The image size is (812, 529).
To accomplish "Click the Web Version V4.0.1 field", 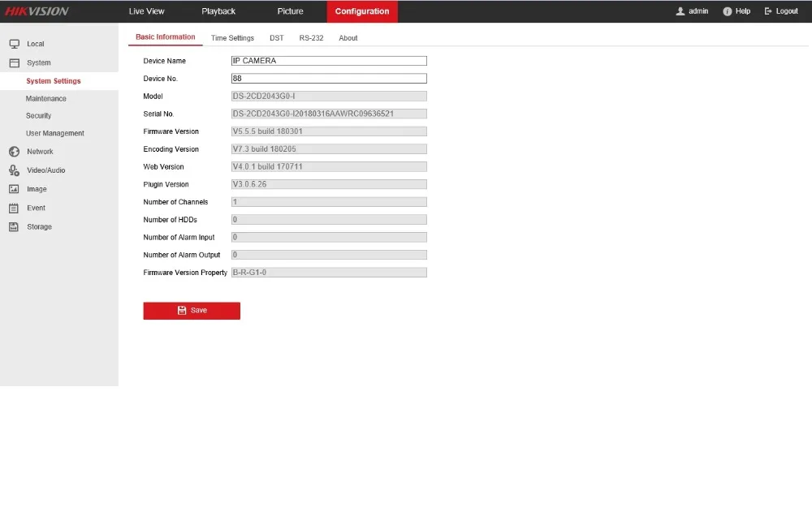I will pos(329,166).
